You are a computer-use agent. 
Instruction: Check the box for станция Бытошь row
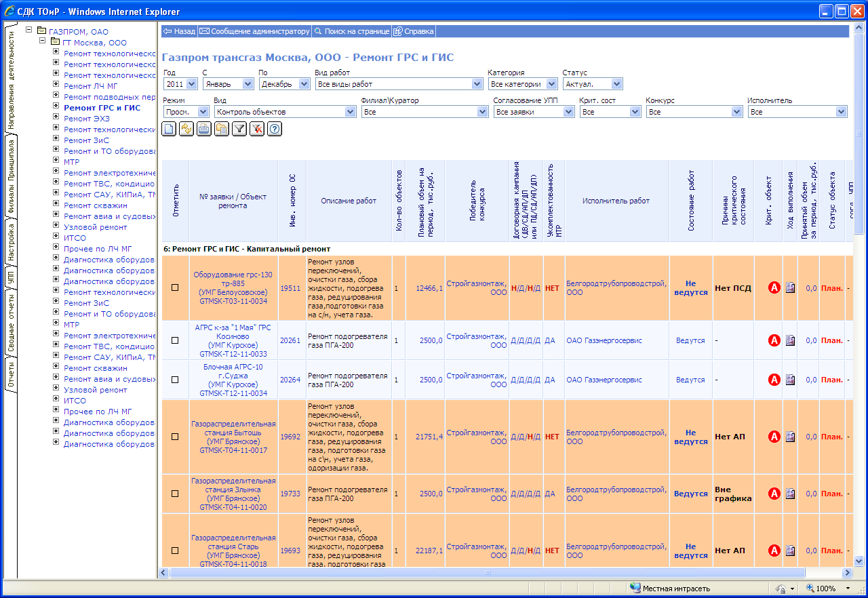(175, 437)
